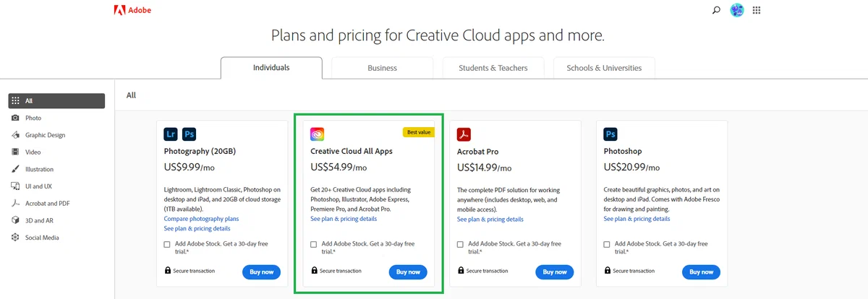The height and width of the screenshot is (299, 868).
Task: Open the app launcher grid icon
Action: pyautogui.click(x=757, y=10)
